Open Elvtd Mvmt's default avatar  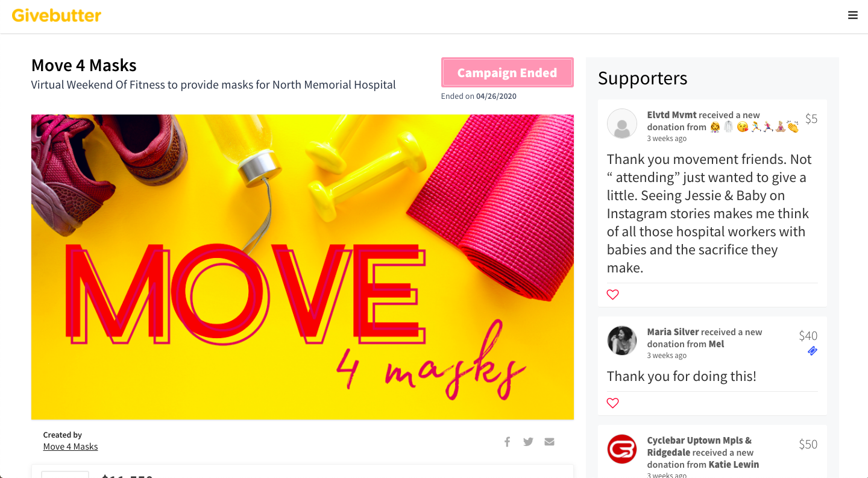click(x=622, y=124)
